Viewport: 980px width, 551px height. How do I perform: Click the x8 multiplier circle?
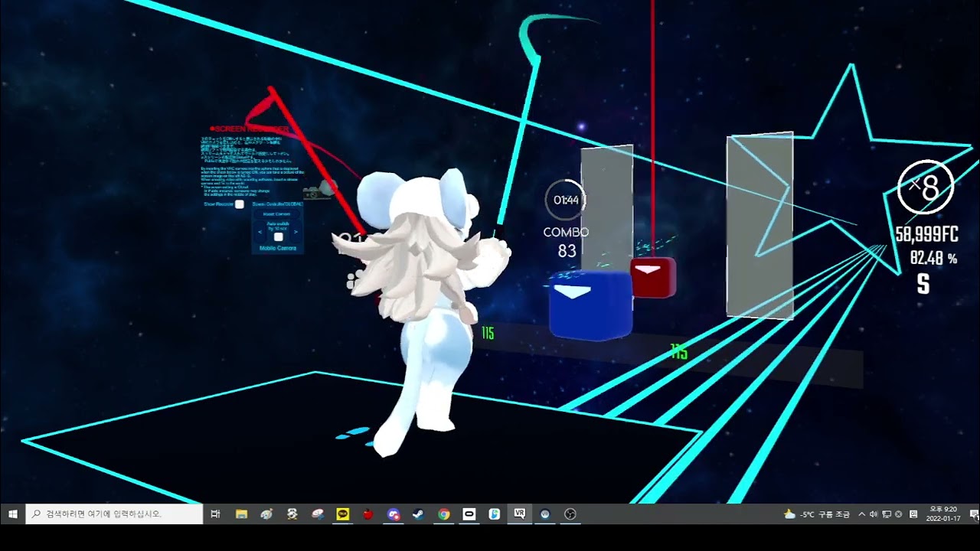[926, 187]
